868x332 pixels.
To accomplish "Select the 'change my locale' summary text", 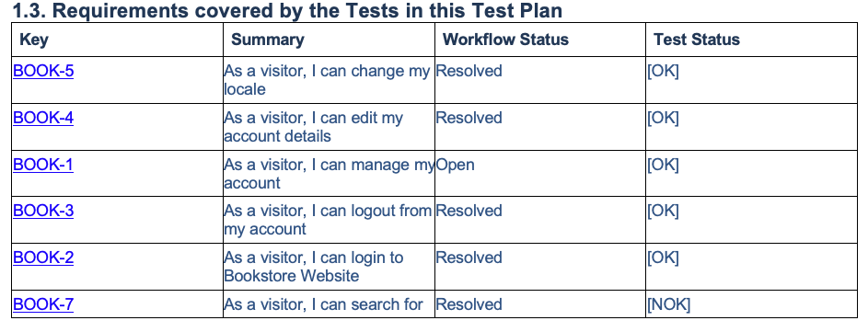I will coord(327,80).
